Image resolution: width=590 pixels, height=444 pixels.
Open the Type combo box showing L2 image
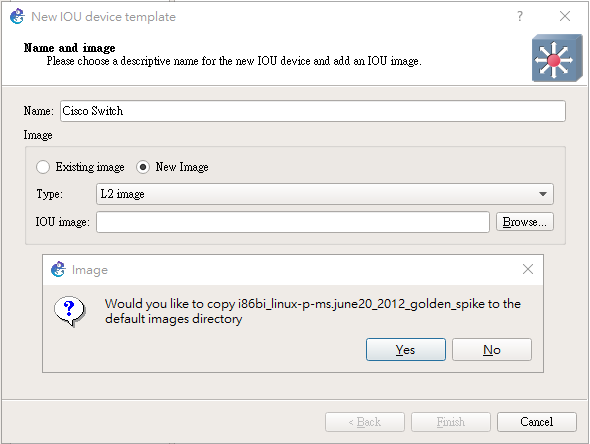point(325,194)
